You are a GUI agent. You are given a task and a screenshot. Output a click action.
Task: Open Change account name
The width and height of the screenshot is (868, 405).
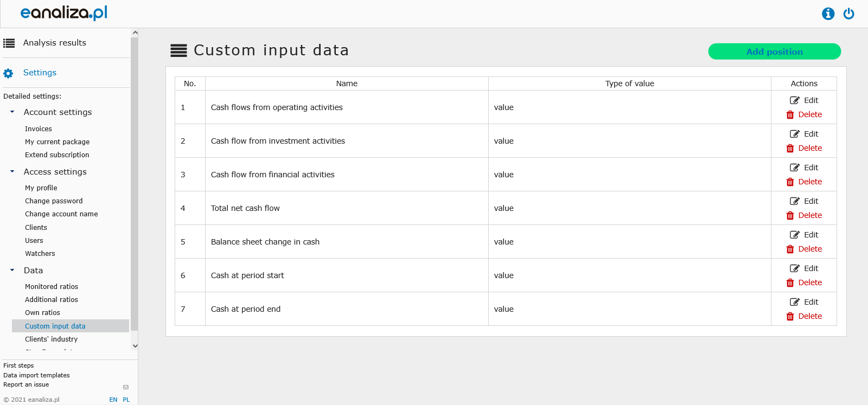[x=61, y=214]
